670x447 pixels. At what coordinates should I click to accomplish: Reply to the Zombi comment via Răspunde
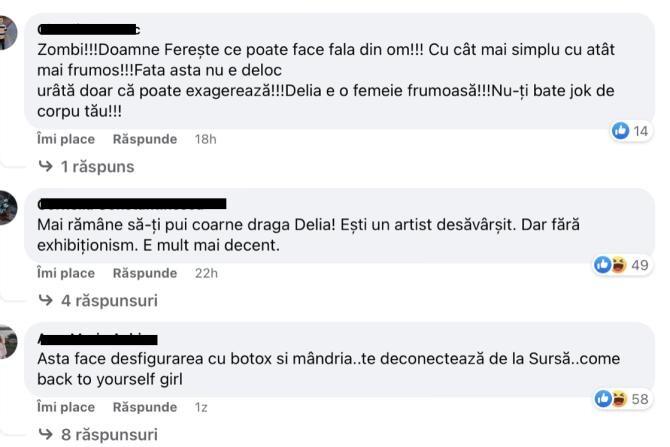tap(145, 139)
